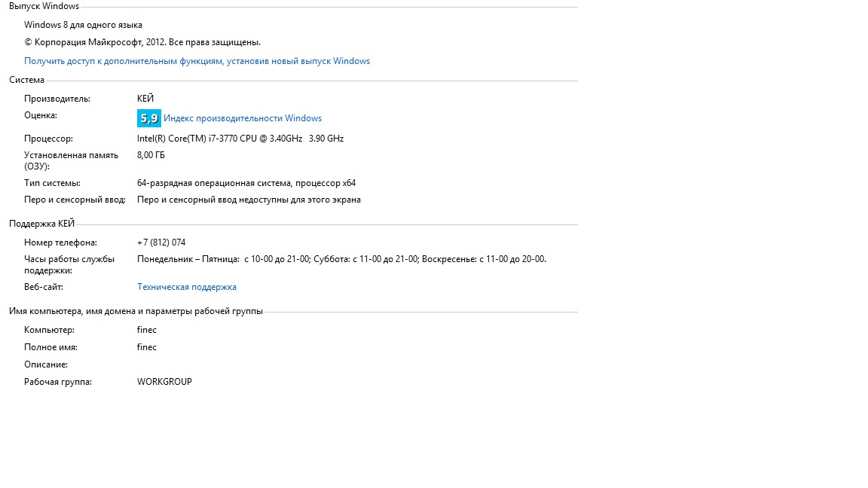Image resolution: width=868 pixels, height=488 pixels.
Task: Click the manufacturer value КЕЙ
Action: click(145, 99)
